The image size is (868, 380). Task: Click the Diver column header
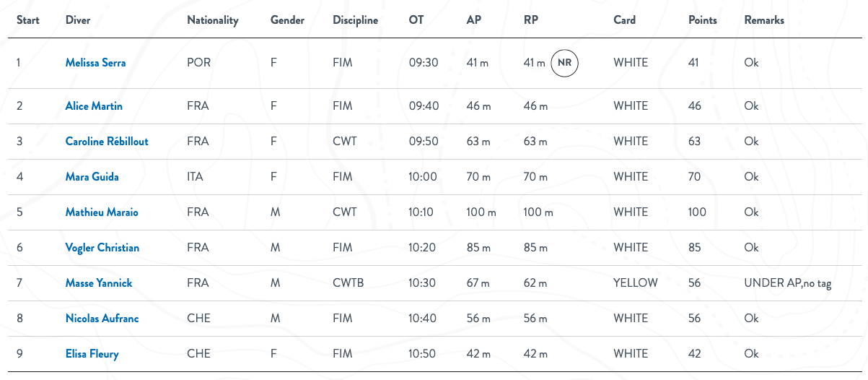coord(78,20)
